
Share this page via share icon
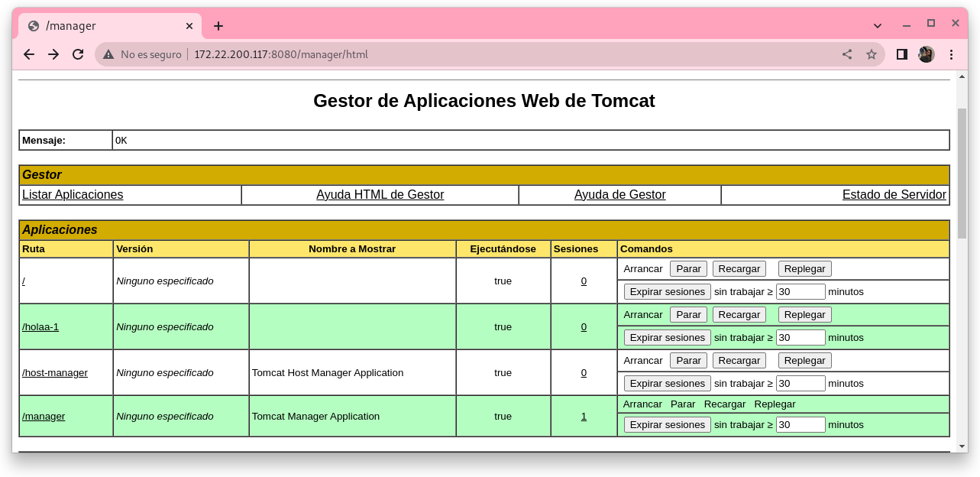click(847, 54)
